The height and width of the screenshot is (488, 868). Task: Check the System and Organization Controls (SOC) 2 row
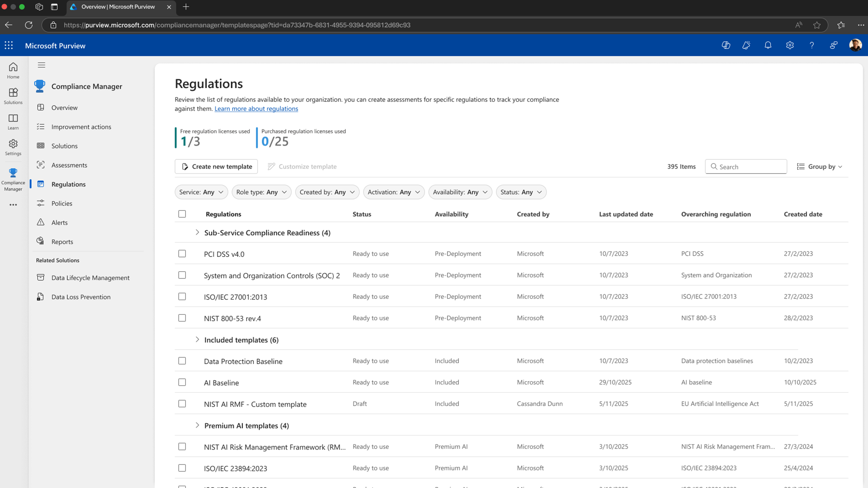pos(182,275)
